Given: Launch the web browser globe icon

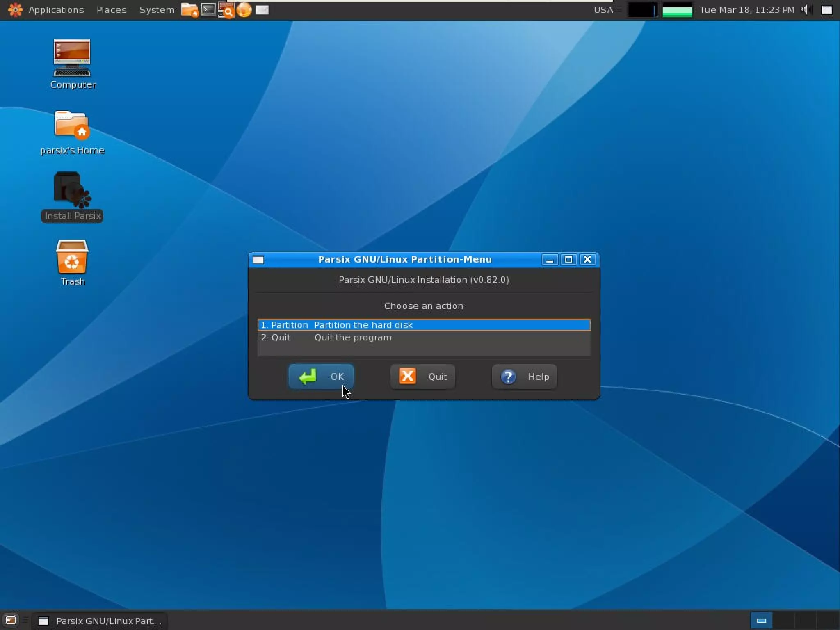Looking at the screenshot, I should click(x=244, y=10).
